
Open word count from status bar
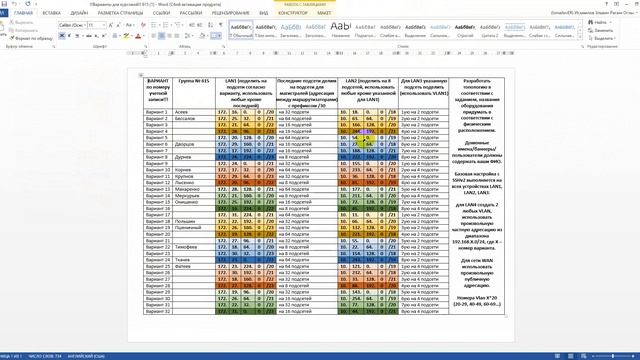[x=44, y=356]
